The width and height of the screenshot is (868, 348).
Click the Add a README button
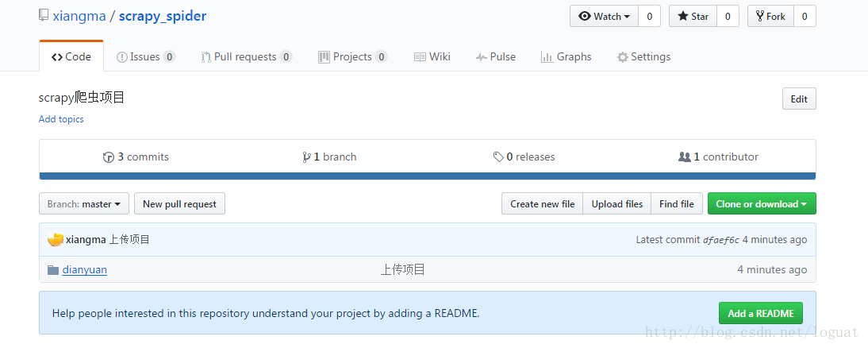pos(761,313)
